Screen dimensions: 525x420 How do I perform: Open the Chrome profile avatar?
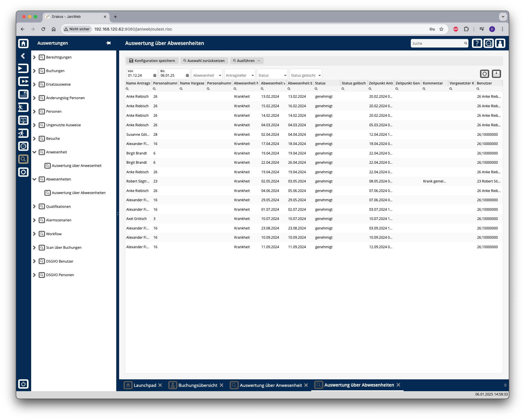(492, 29)
